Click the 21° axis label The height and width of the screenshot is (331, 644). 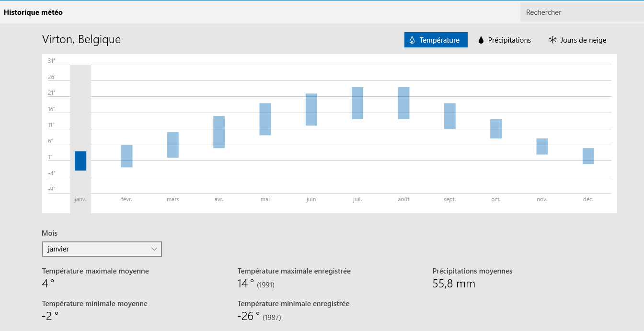(x=52, y=93)
